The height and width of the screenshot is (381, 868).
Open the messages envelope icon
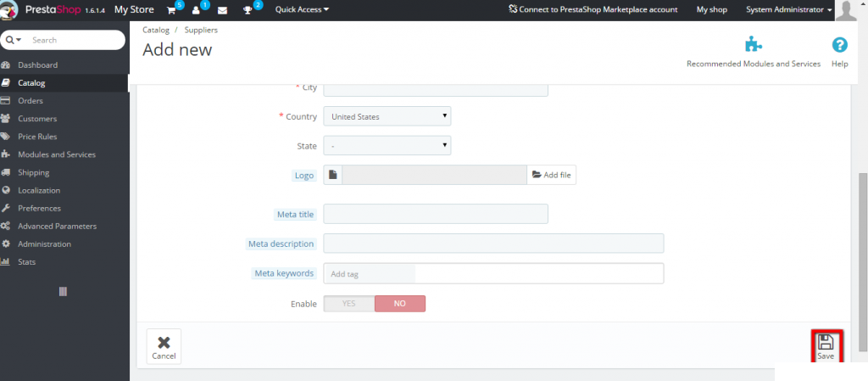click(223, 10)
